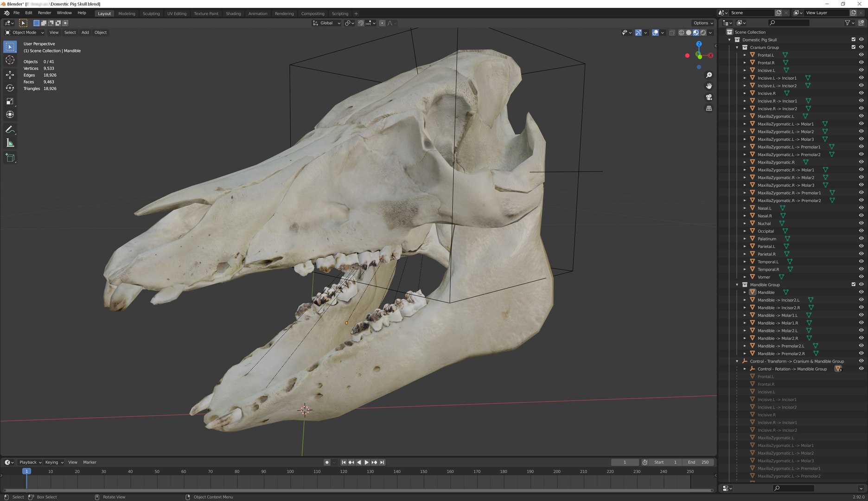This screenshot has width=868, height=501.
Task: Select the Add Cube tool
Action: pos(10,158)
